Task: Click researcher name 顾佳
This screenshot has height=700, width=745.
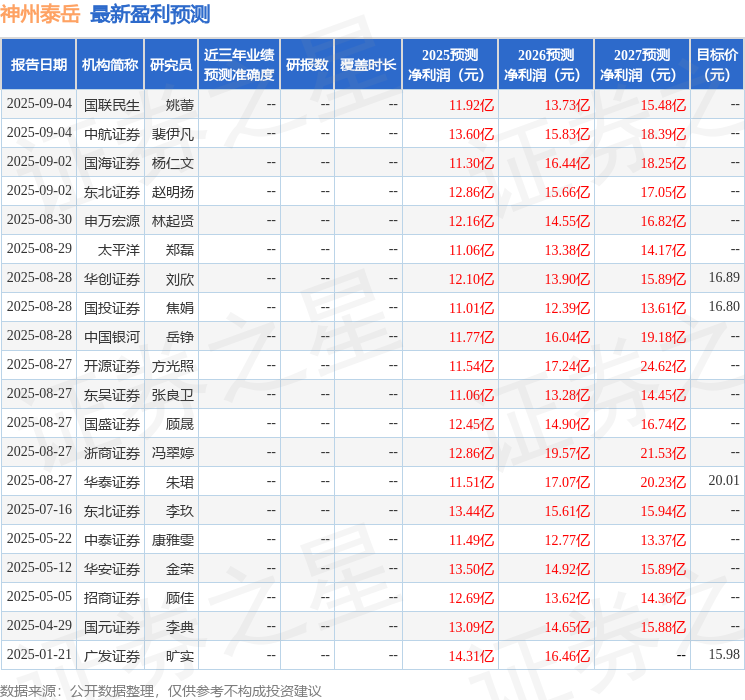Action: [x=180, y=598]
